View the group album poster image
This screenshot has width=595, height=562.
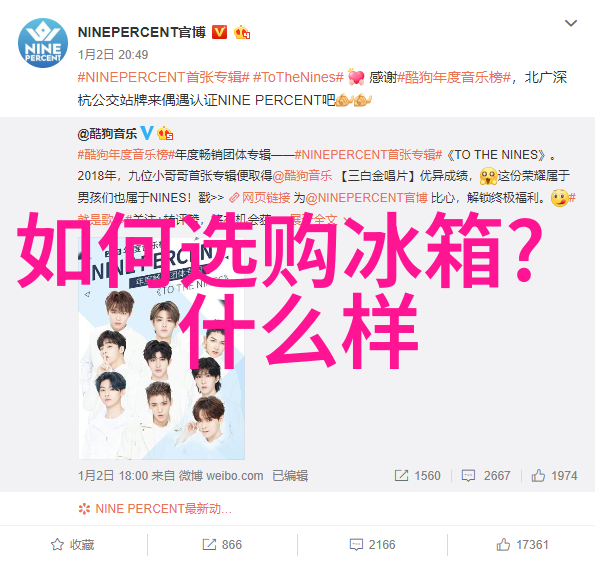162,348
